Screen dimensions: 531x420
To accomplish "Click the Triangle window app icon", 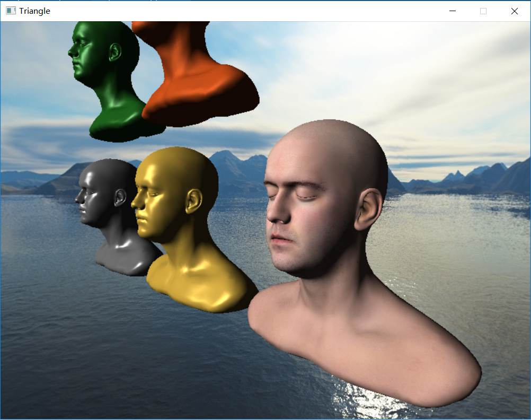I will pos(11,11).
